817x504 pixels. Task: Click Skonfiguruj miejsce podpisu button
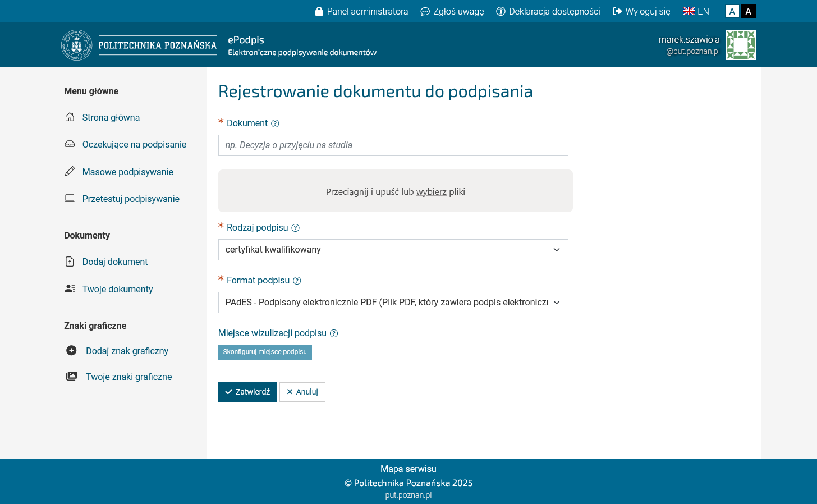(x=265, y=352)
